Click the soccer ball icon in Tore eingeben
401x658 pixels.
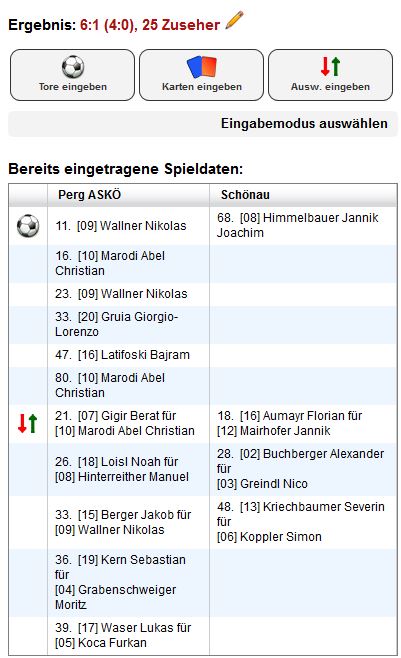click(x=73, y=67)
